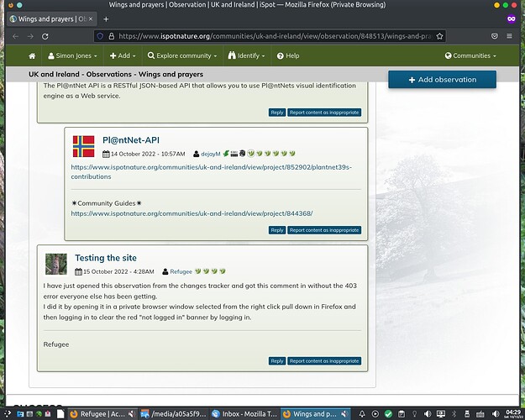Report dejayM's comment as inappropriate
Viewport: 525px width, 420px height.
click(x=324, y=230)
